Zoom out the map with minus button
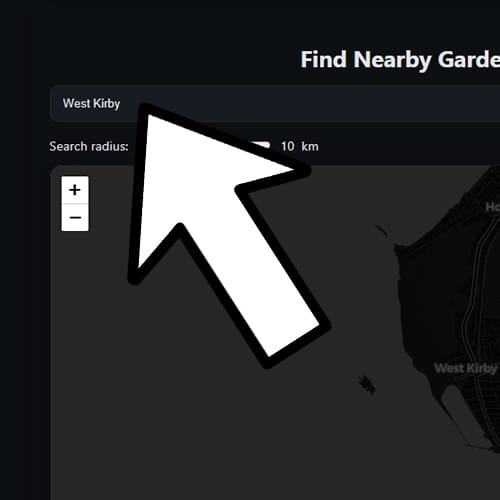 (75, 217)
